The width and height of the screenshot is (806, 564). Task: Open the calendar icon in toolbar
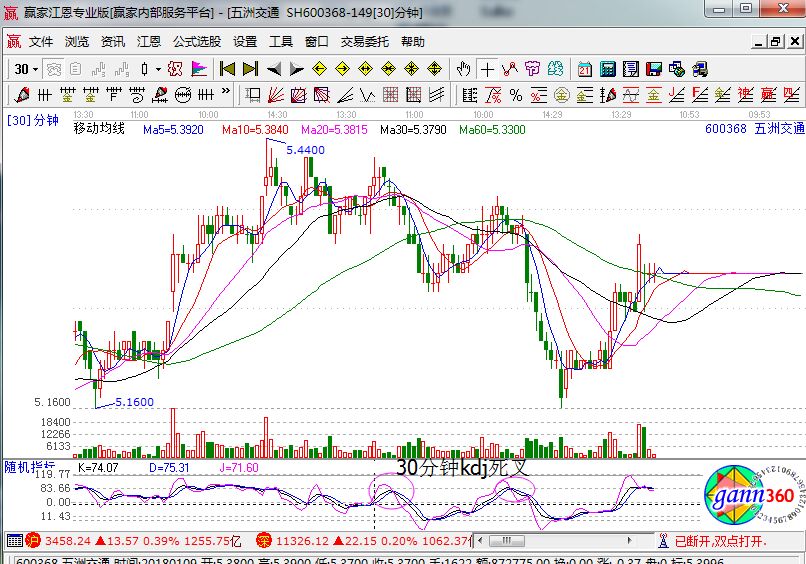coord(584,69)
